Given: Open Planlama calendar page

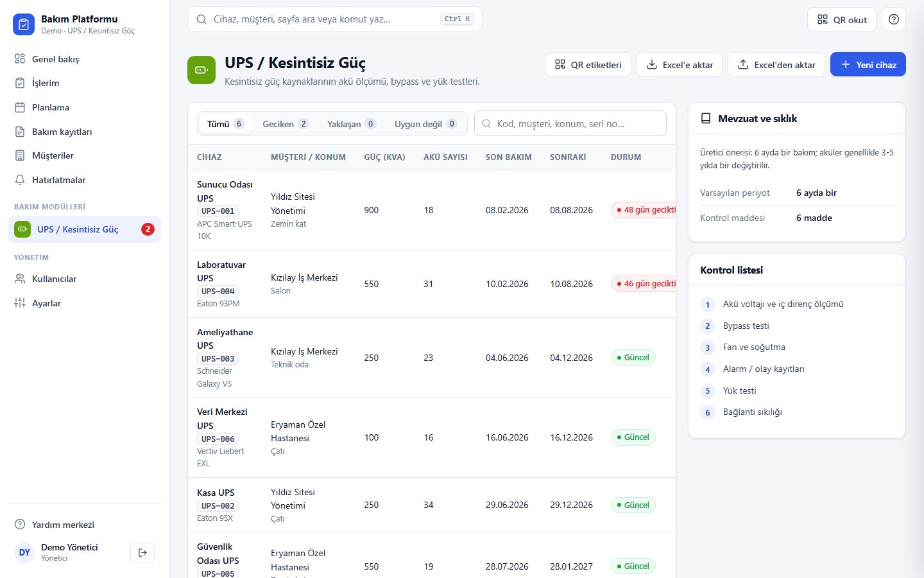Looking at the screenshot, I should tap(84, 107).
